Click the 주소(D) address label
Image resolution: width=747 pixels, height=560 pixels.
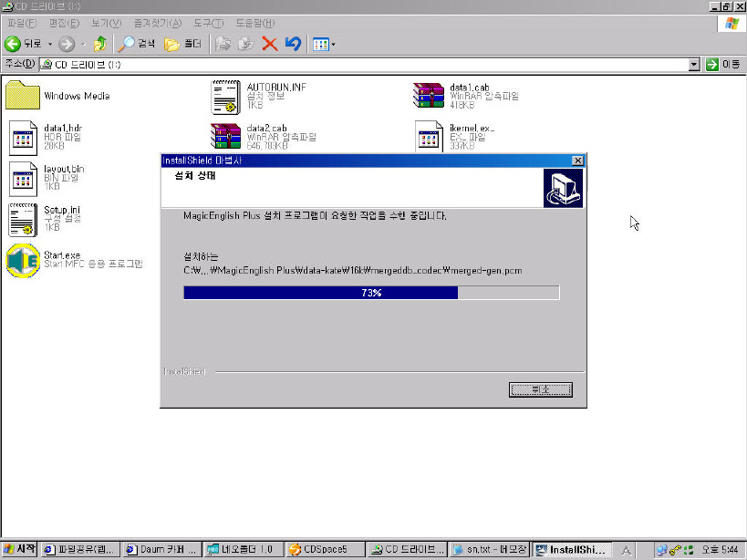(x=19, y=64)
